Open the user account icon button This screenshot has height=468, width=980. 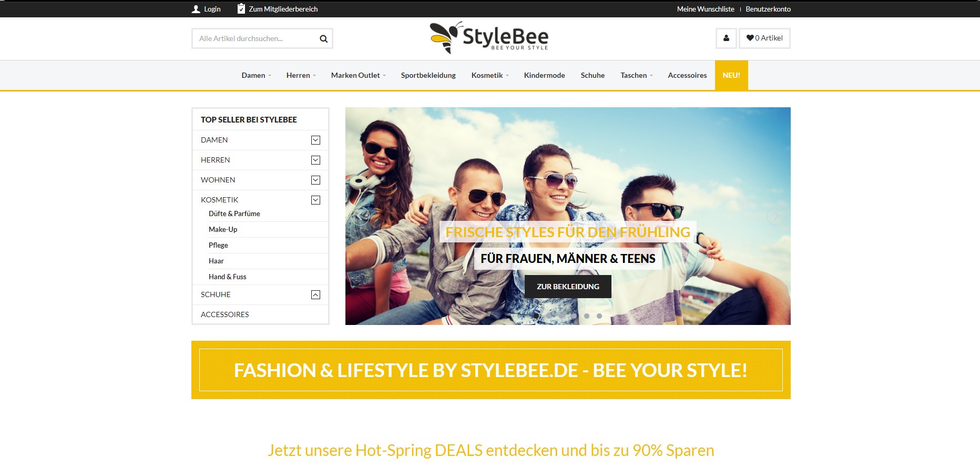tap(726, 38)
